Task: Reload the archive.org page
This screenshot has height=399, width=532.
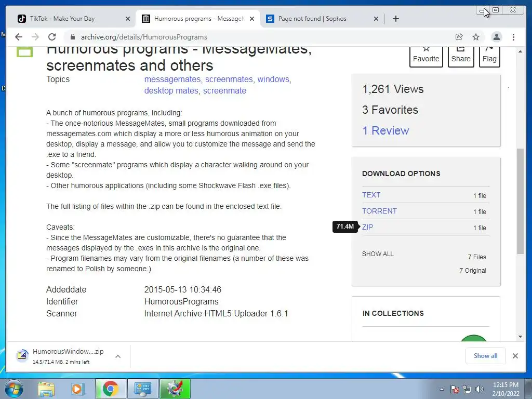Action: 52,37
